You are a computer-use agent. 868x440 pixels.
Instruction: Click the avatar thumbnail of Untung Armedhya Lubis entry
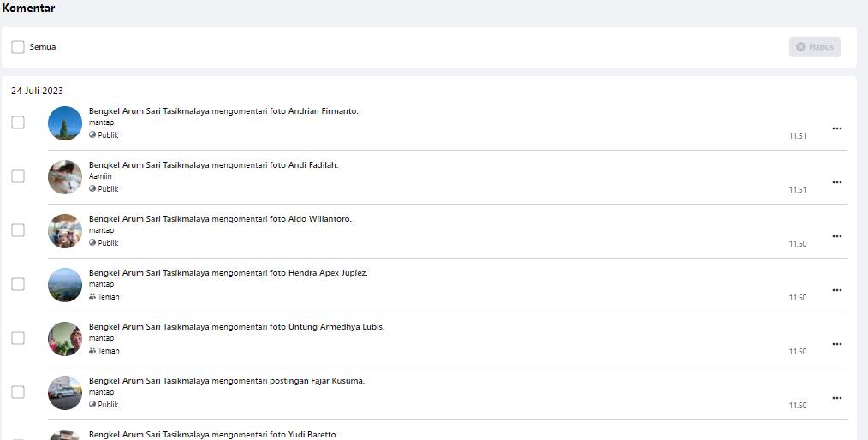pos(65,339)
